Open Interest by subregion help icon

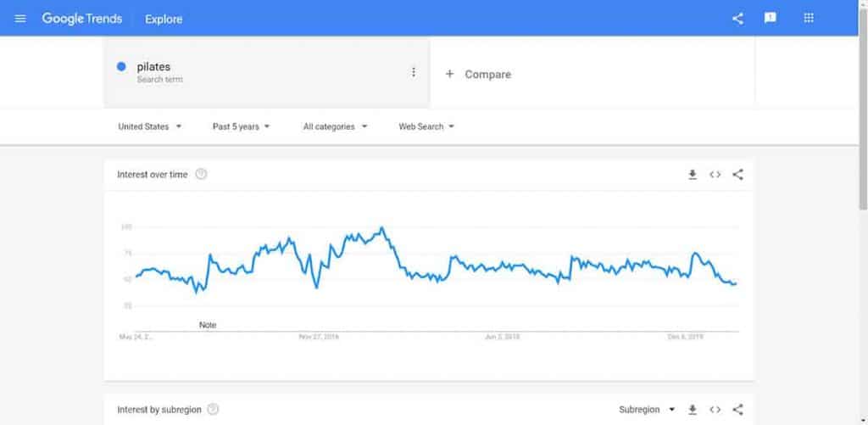(213, 410)
